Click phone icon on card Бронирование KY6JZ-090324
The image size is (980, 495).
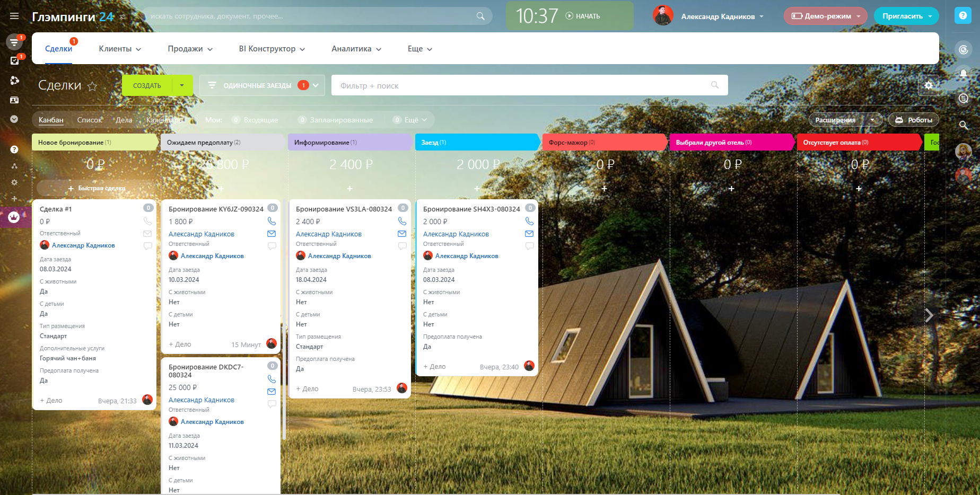pos(272,221)
